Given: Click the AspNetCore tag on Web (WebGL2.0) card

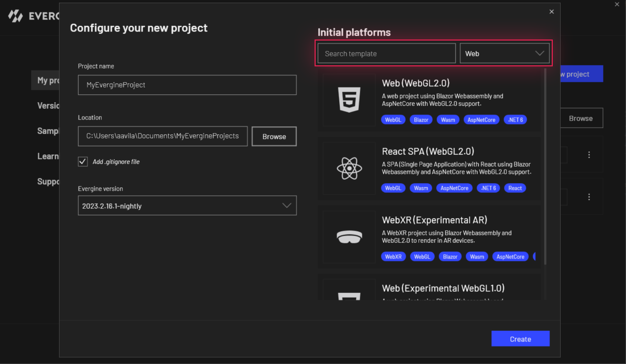Looking at the screenshot, I should click(482, 120).
